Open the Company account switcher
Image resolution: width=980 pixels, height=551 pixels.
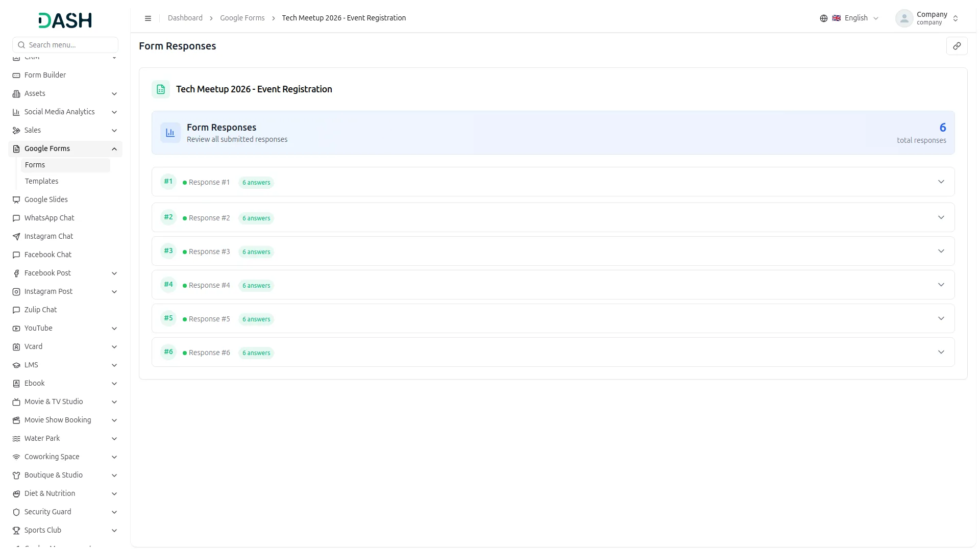click(x=927, y=18)
